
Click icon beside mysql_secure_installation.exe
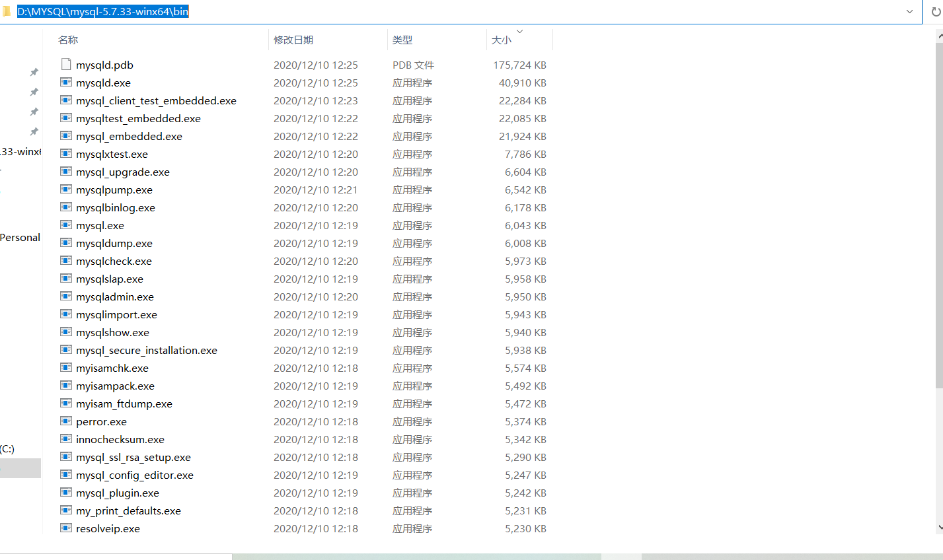[66, 349]
